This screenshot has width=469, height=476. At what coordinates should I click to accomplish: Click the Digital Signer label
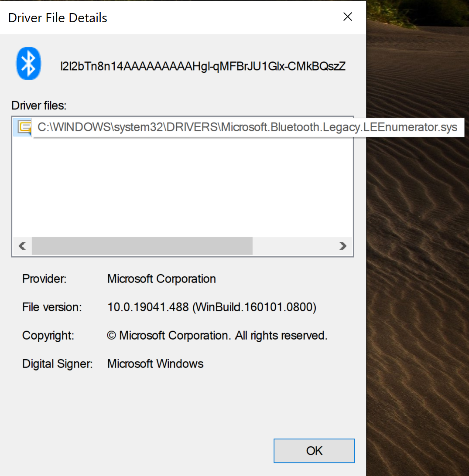tap(58, 364)
